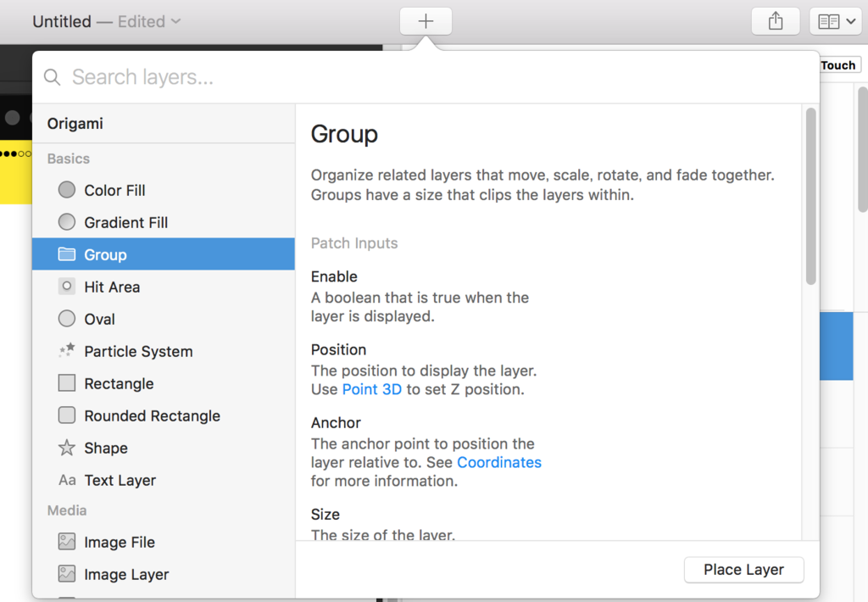The height and width of the screenshot is (602, 868).
Task: Click the description panel vertical scrollbar
Action: point(811,196)
